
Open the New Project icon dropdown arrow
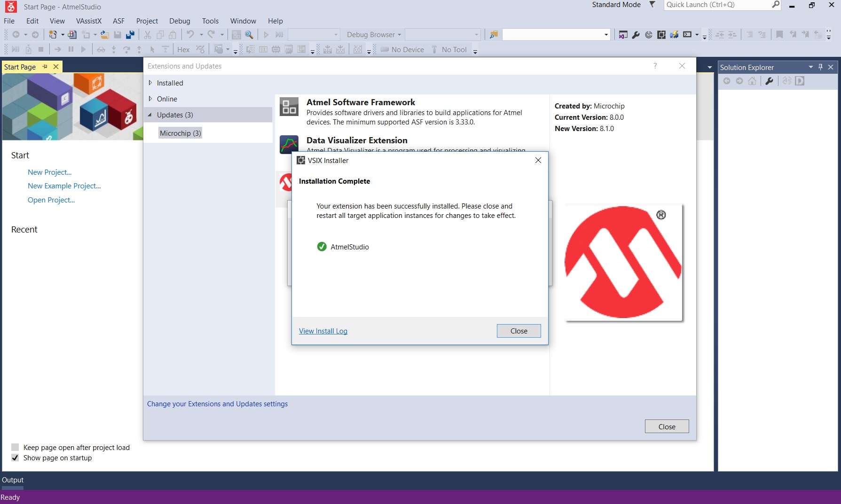coord(63,35)
